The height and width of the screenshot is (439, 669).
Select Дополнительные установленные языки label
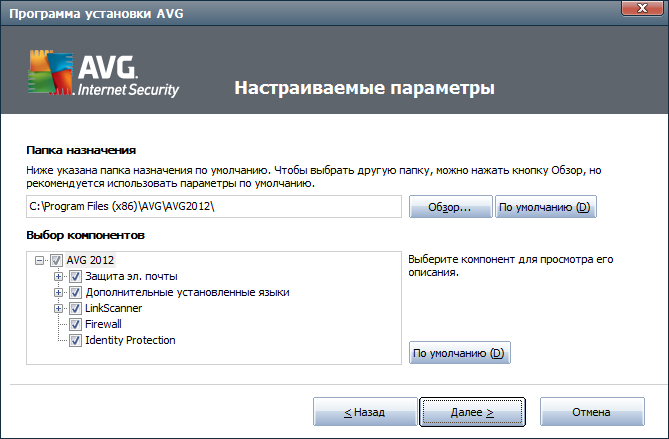(x=187, y=293)
